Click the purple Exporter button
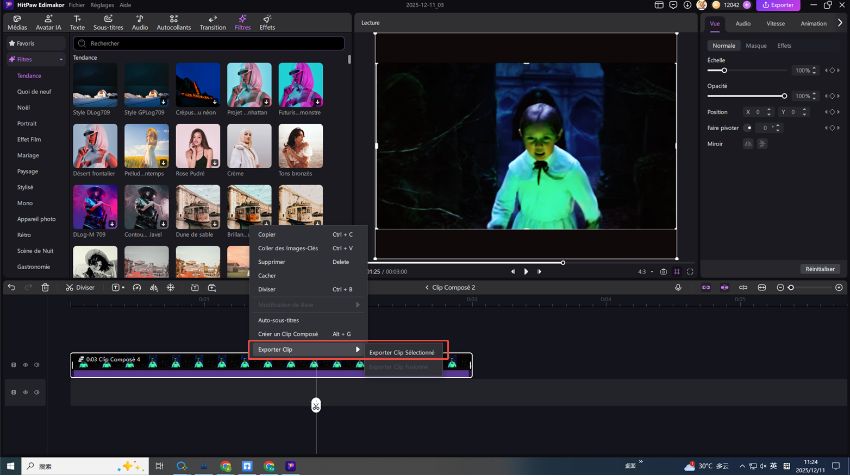850x476 pixels. [x=778, y=5]
